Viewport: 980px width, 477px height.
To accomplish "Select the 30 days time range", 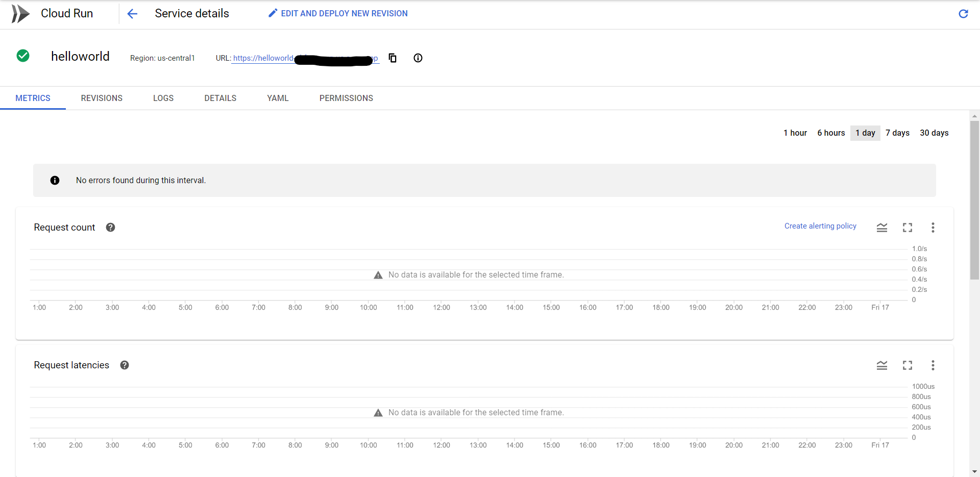I will click(934, 133).
